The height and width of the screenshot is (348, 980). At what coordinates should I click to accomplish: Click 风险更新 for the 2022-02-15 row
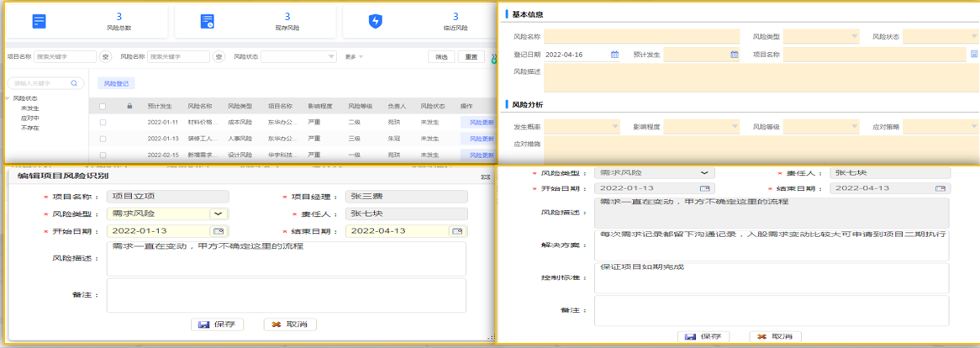(479, 155)
